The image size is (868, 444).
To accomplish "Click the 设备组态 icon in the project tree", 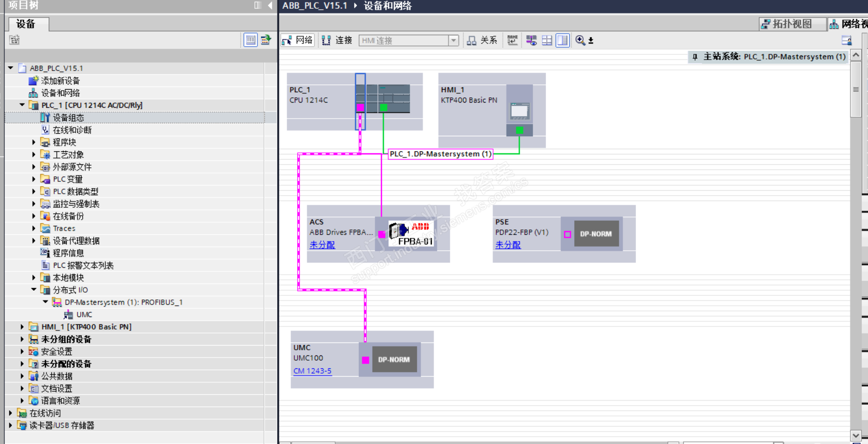I will (x=46, y=118).
